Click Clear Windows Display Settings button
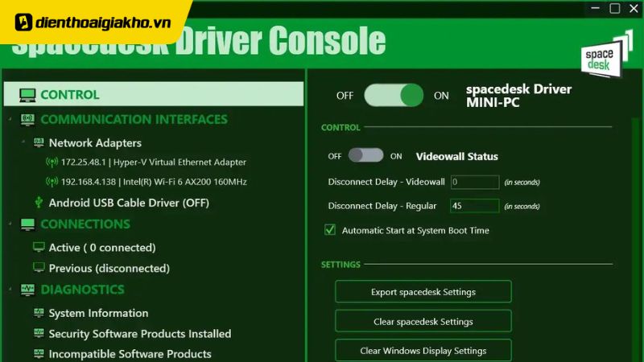644x362 pixels. coord(423,351)
